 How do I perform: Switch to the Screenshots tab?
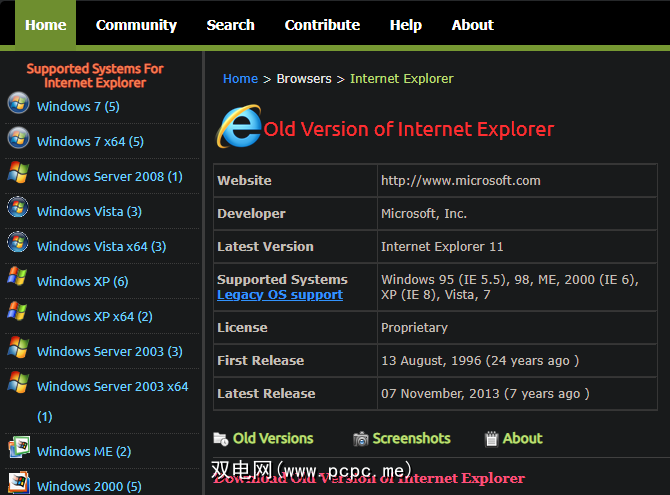click(x=411, y=439)
